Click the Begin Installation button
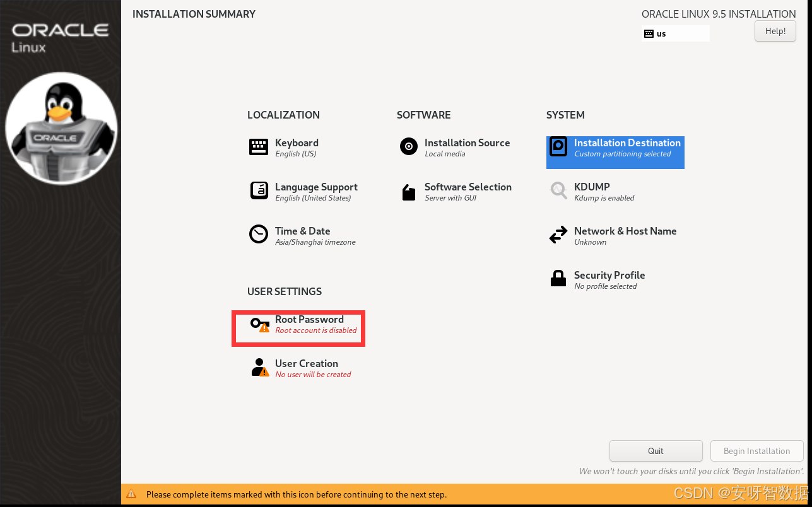 [756, 451]
